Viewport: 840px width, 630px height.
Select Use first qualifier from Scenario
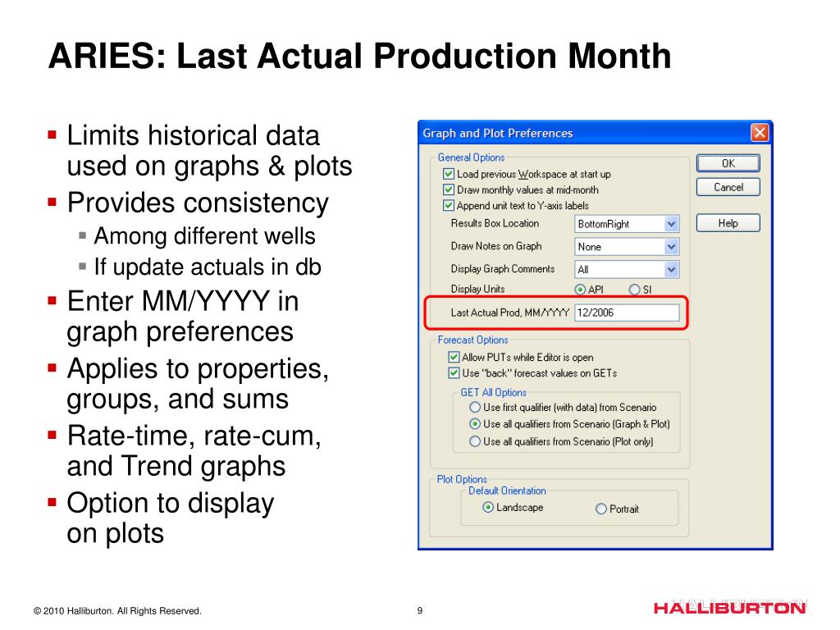click(475, 408)
